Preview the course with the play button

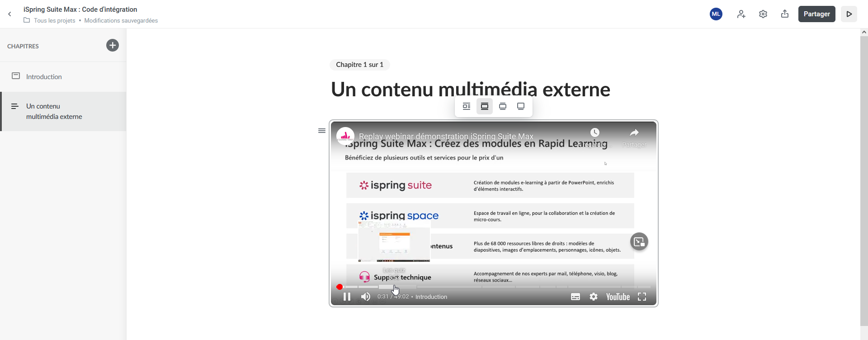pos(849,14)
